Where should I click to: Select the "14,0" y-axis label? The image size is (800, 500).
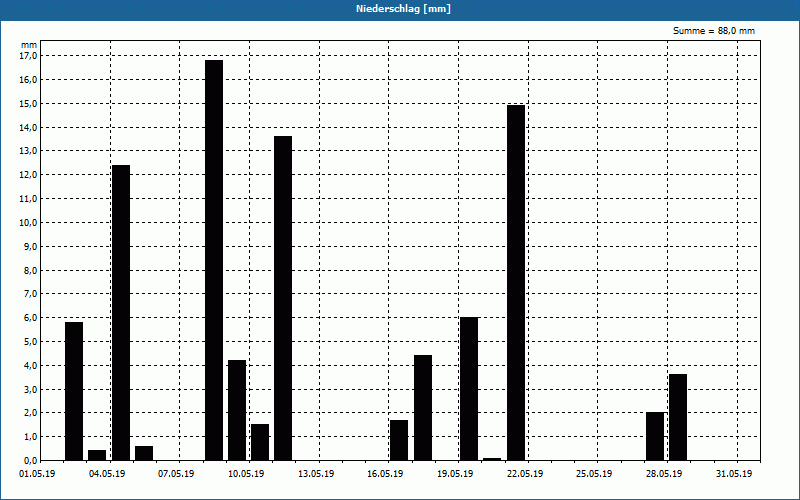(x=29, y=128)
